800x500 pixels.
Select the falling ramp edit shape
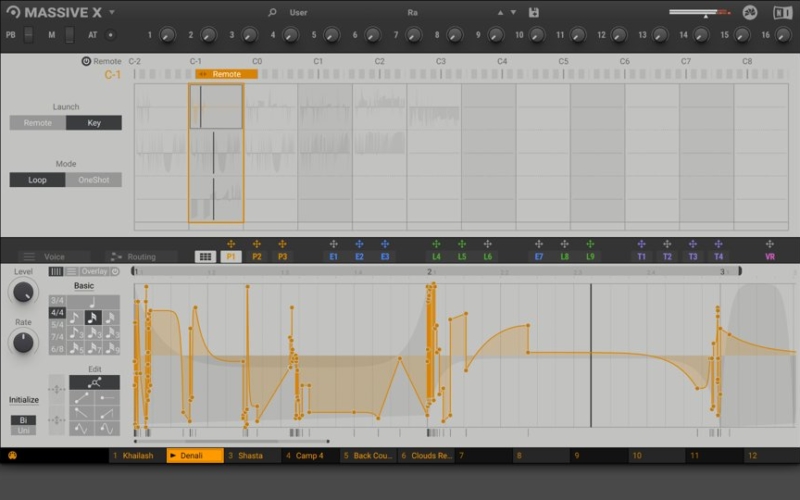click(x=82, y=413)
